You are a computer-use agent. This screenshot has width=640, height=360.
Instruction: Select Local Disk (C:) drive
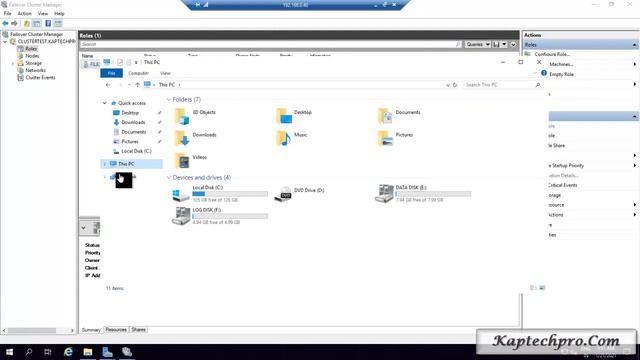220,193
